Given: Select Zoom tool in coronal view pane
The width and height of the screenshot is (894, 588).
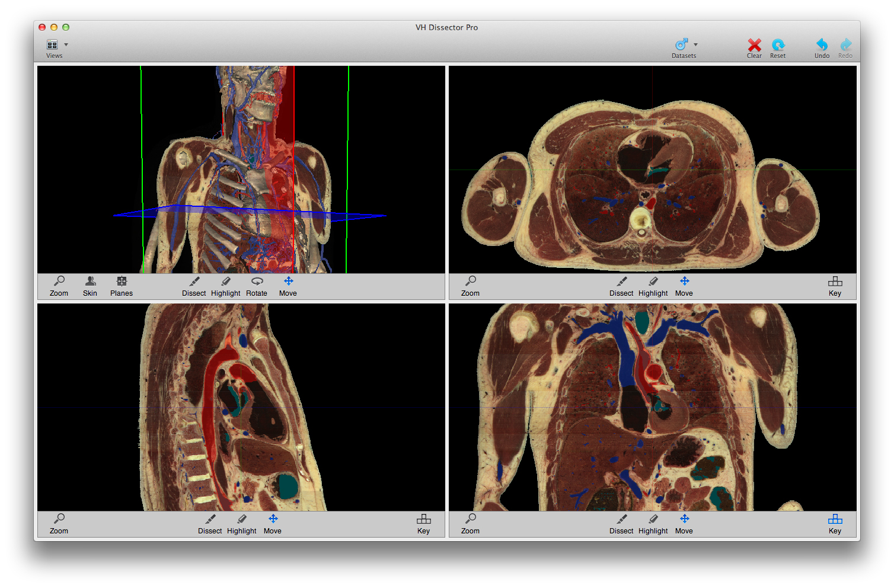Looking at the screenshot, I should click(470, 523).
